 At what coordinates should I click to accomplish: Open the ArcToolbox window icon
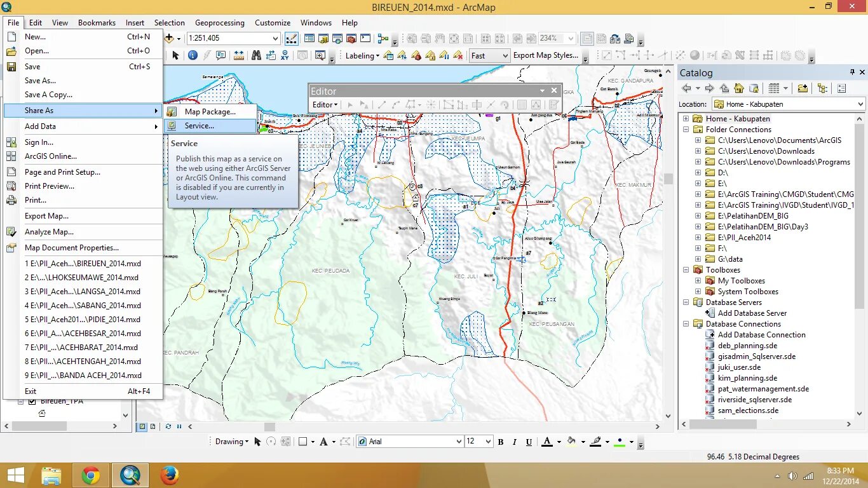(351, 38)
